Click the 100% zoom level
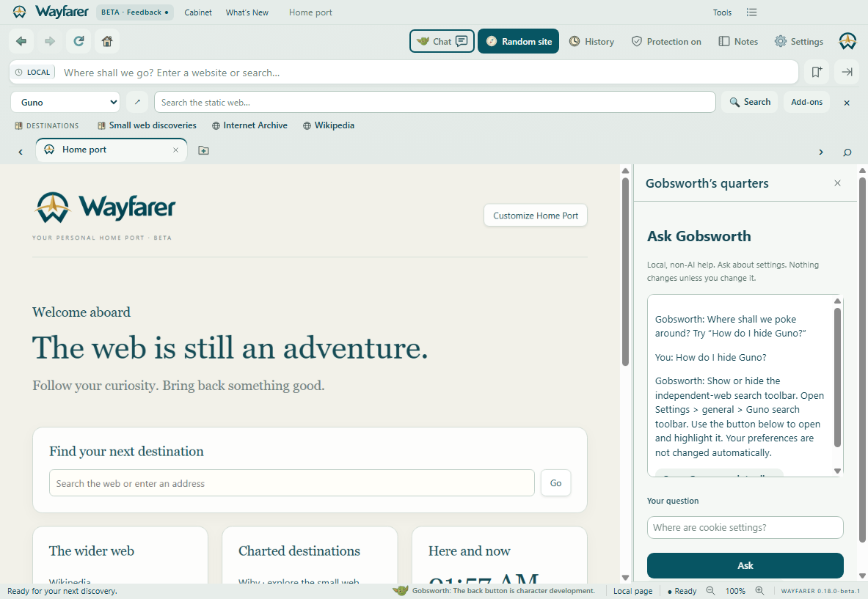The image size is (868, 599). (734, 591)
